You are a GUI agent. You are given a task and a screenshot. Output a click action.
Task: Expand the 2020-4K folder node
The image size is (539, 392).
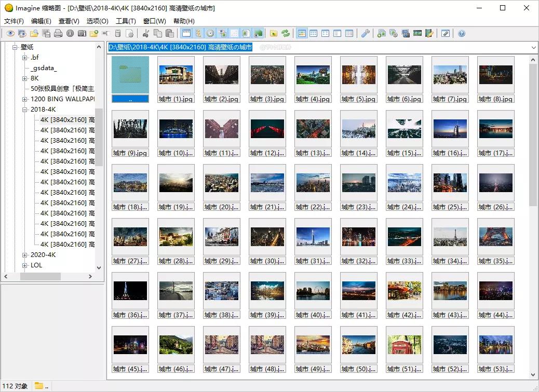click(x=24, y=254)
